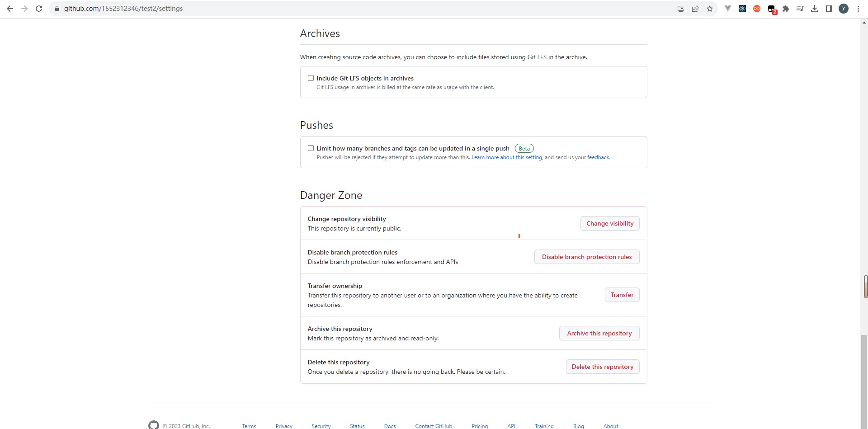Image resolution: width=868 pixels, height=429 pixels.
Task: Click the Change visibility button
Action: click(609, 223)
